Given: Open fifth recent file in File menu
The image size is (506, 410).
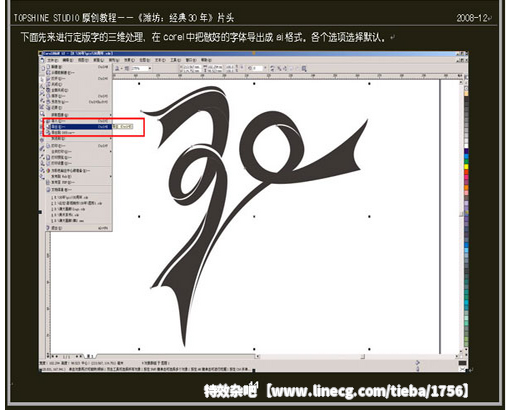Looking at the screenshot, I should coord(78,221).
